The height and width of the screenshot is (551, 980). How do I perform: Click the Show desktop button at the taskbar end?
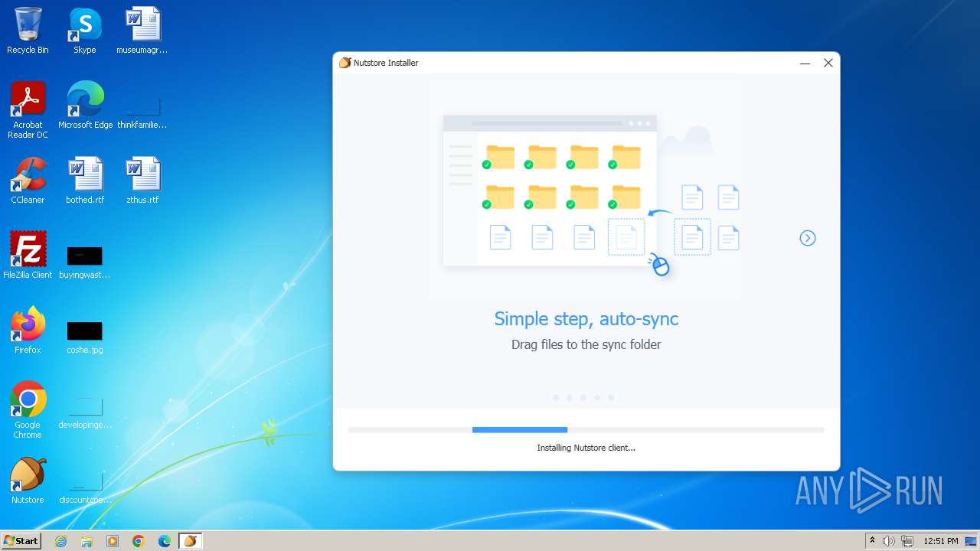pos(972,541)
